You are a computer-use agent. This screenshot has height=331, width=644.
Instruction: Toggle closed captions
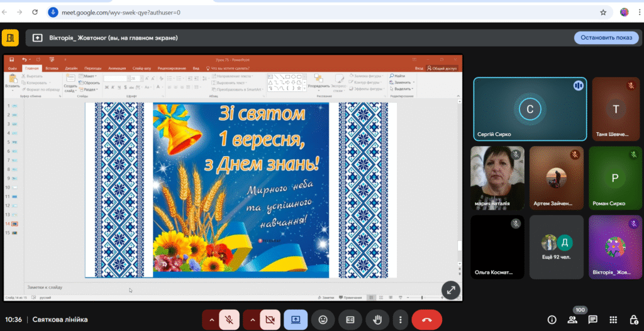(350, 320)
